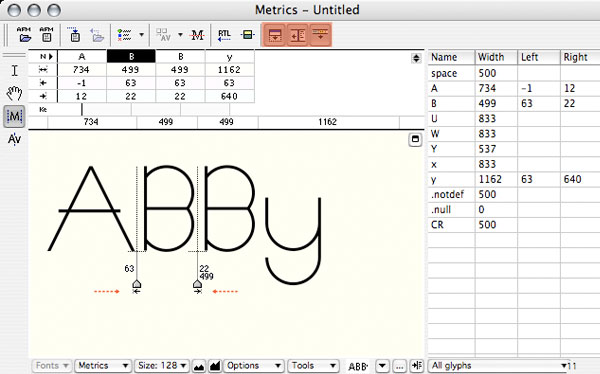Select the Y 537 glyph row
Screen dimensions: 600x374
coord(514,149)
